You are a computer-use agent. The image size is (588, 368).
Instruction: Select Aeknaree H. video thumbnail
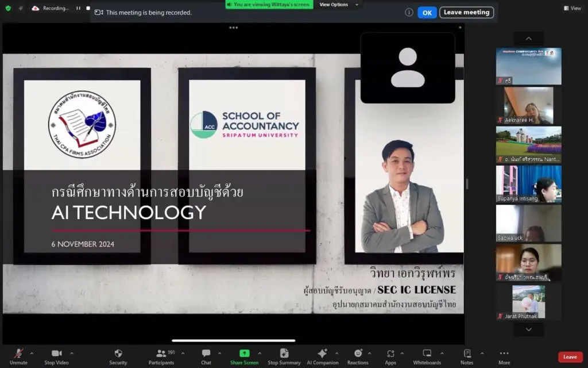tap(529, 106)
